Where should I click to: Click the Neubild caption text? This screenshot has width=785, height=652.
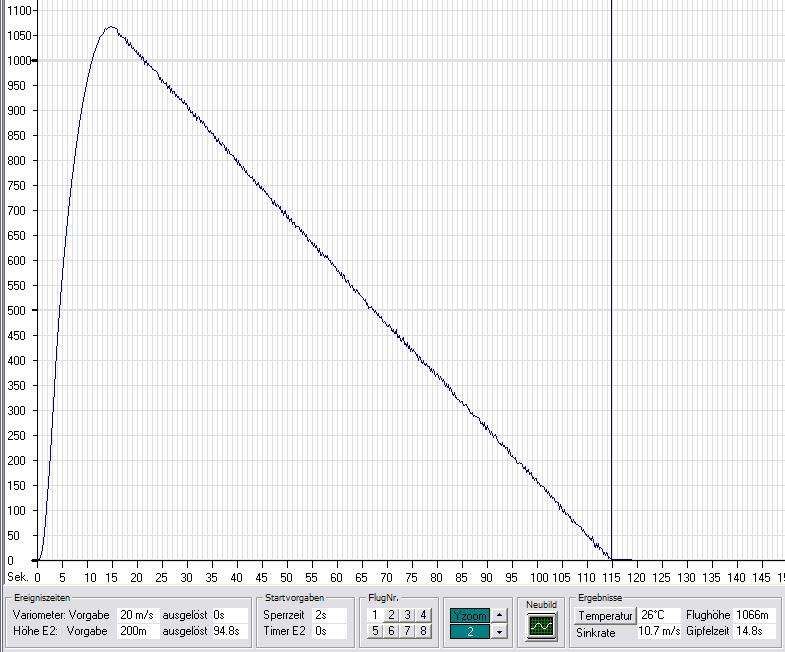point(541,604)
